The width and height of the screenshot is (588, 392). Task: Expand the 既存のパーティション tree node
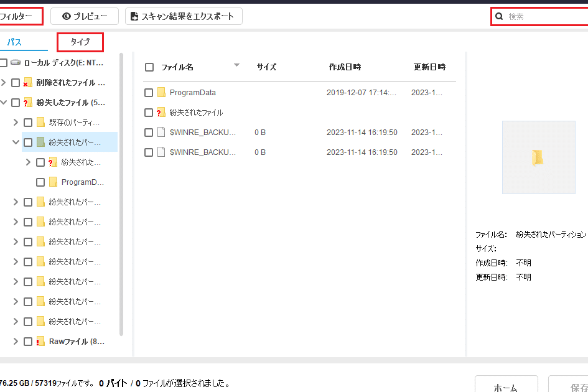[16, 123]
